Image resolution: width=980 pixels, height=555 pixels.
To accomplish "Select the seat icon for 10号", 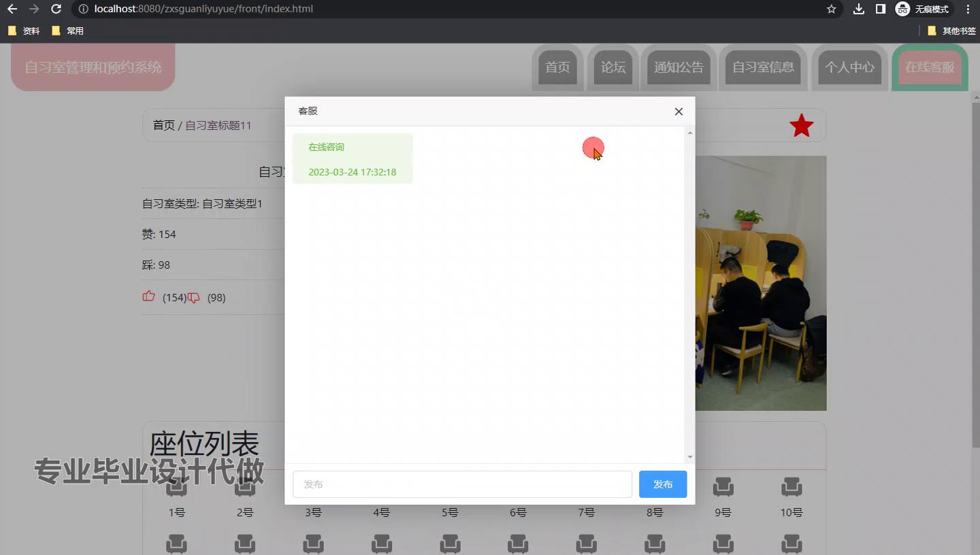I will click(791, 487).
